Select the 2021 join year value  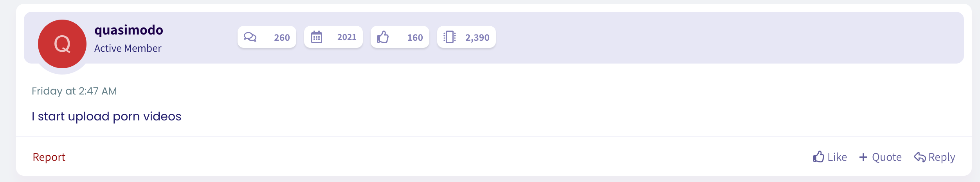347,37
